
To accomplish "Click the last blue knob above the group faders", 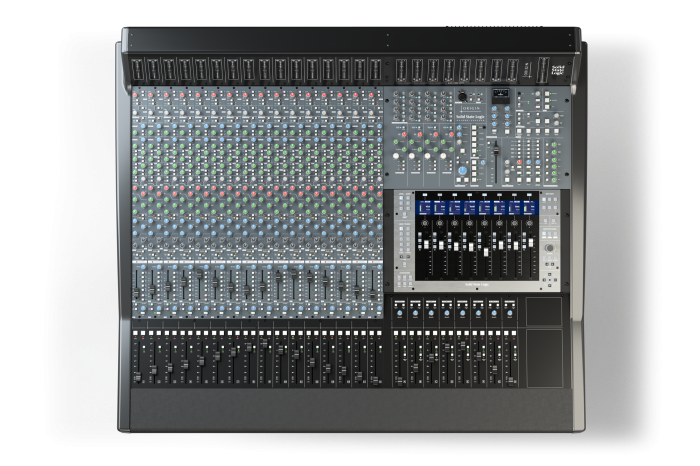I will click(x=509, y=313).
